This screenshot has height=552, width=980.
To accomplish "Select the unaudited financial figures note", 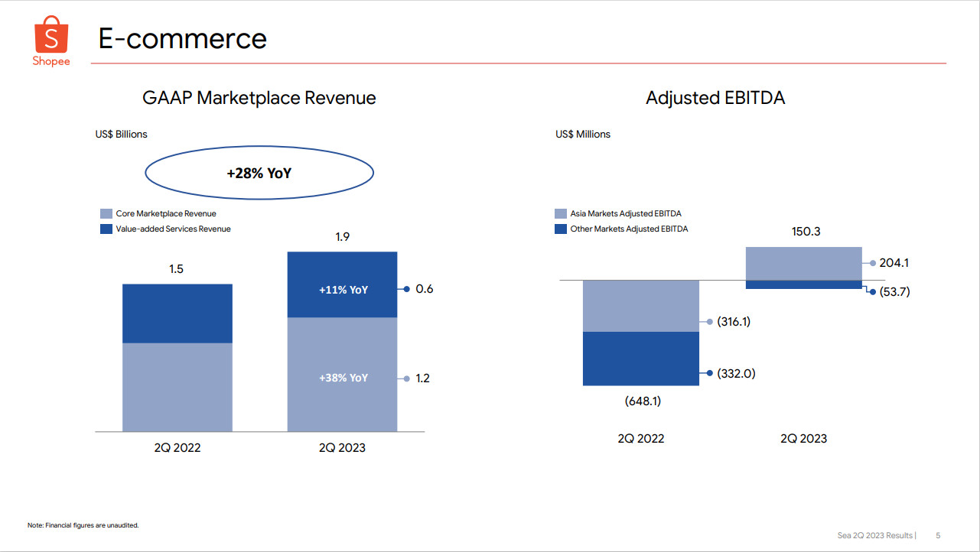I will point(83,525).
